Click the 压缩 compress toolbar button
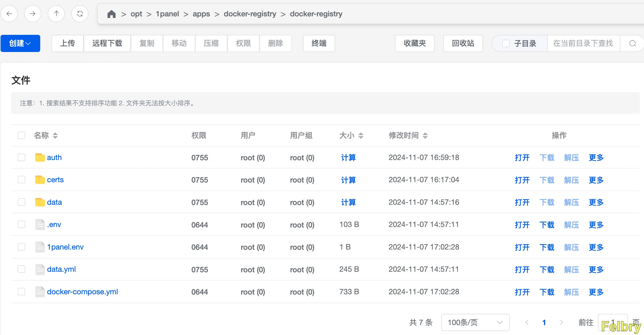 coord(211,43)
